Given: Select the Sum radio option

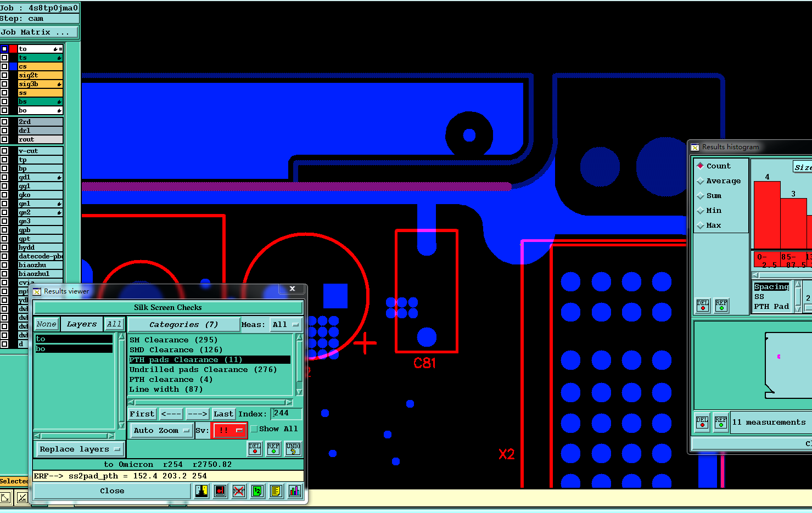Looking at the screenshot, I should click(x=701, y=195).
